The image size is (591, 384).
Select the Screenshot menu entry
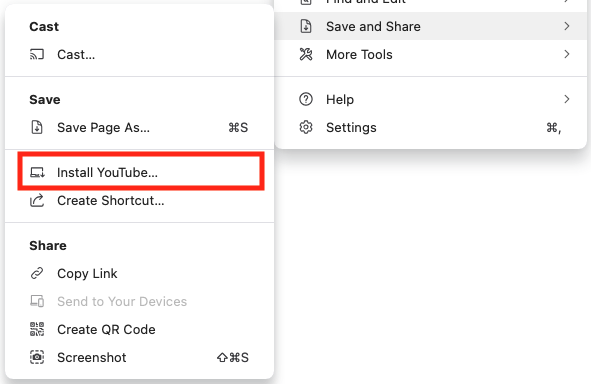tap(139, 357)
